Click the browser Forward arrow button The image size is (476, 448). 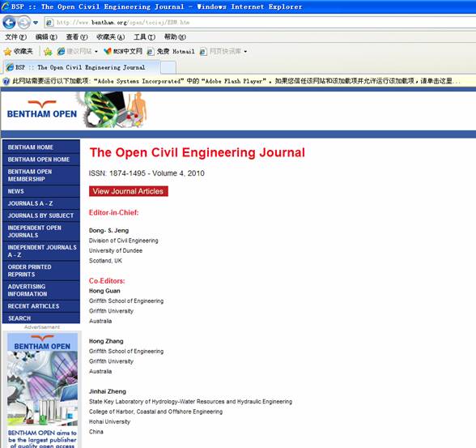tap(24, 23)
